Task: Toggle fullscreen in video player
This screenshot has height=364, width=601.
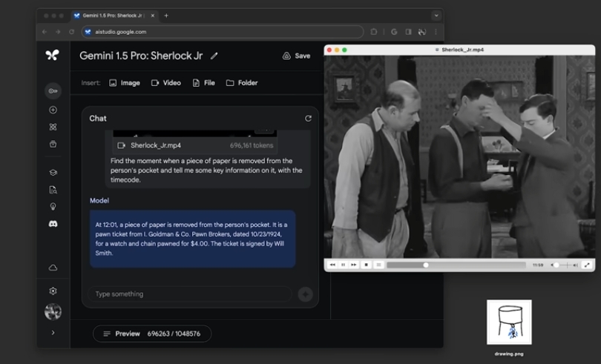Action: pyautogui.click(x=587, y=265)
